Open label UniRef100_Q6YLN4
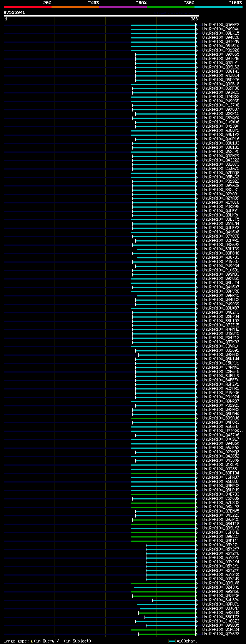The height and width of the screenshot is (644, 246). (221, 223)
